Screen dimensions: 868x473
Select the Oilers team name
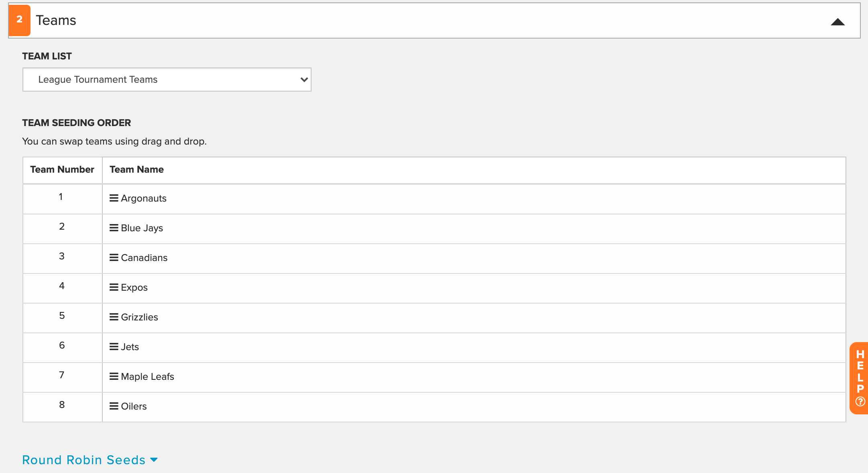(134, 406)
